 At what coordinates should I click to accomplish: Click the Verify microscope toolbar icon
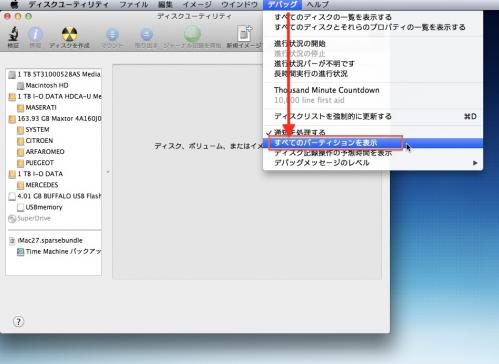click(13, 34)
